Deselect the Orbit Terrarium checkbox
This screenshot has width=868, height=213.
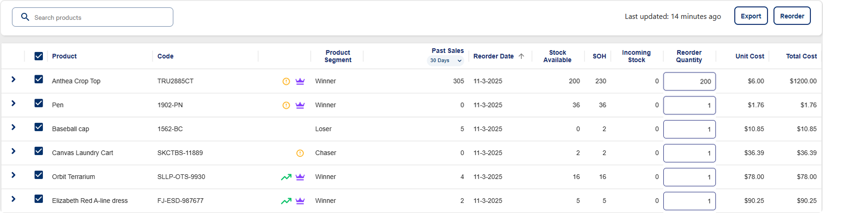(39, 175)
